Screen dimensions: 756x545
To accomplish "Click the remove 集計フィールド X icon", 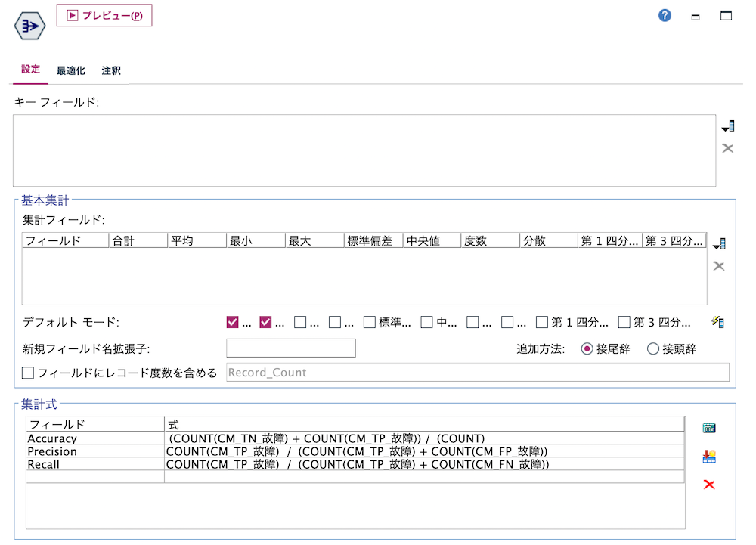I will (719, 266).
